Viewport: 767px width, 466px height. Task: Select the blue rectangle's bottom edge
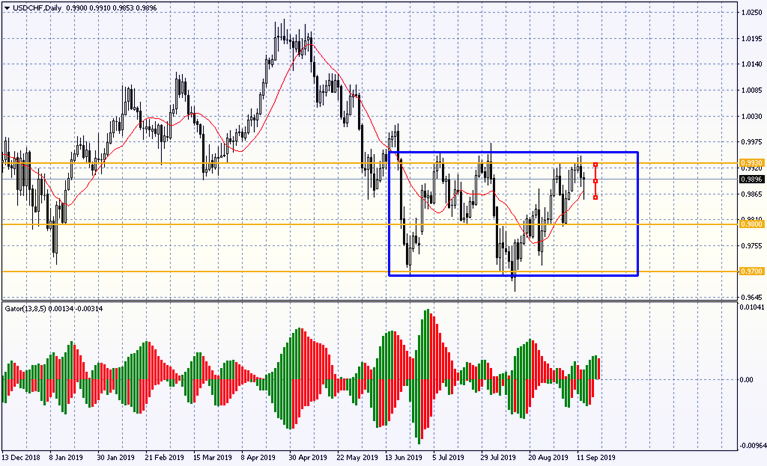pos(512,275)
